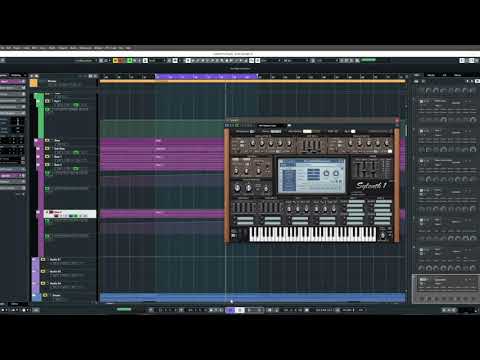Switch to the Visibility tab beside Inspector

16,75
